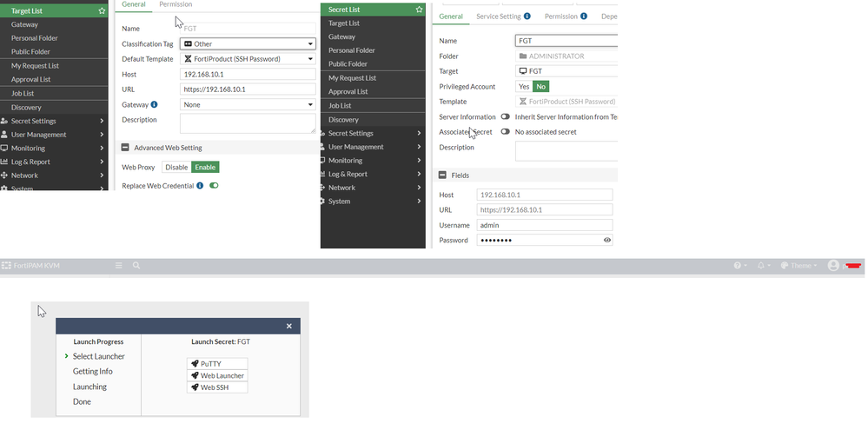Viewport: 868px width, 430px height.
Task: Collapse the Advanced Web Setting section
Action: coord(125,148)
